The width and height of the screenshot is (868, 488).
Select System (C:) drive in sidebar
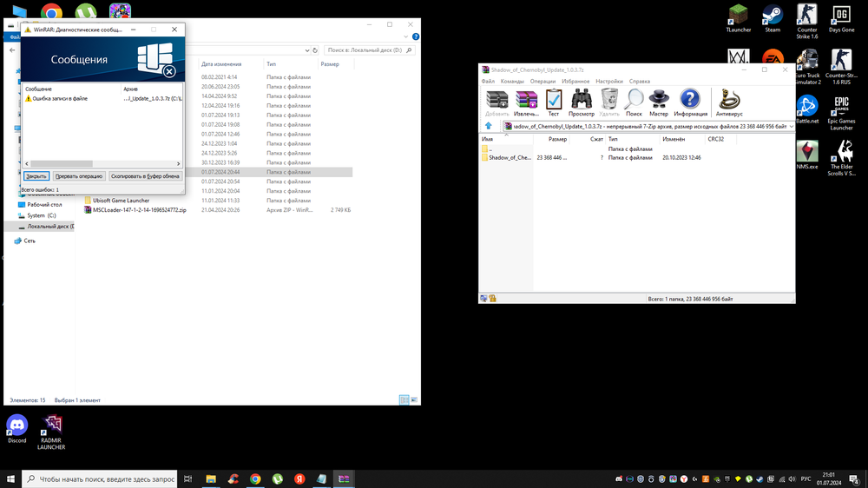42,215
